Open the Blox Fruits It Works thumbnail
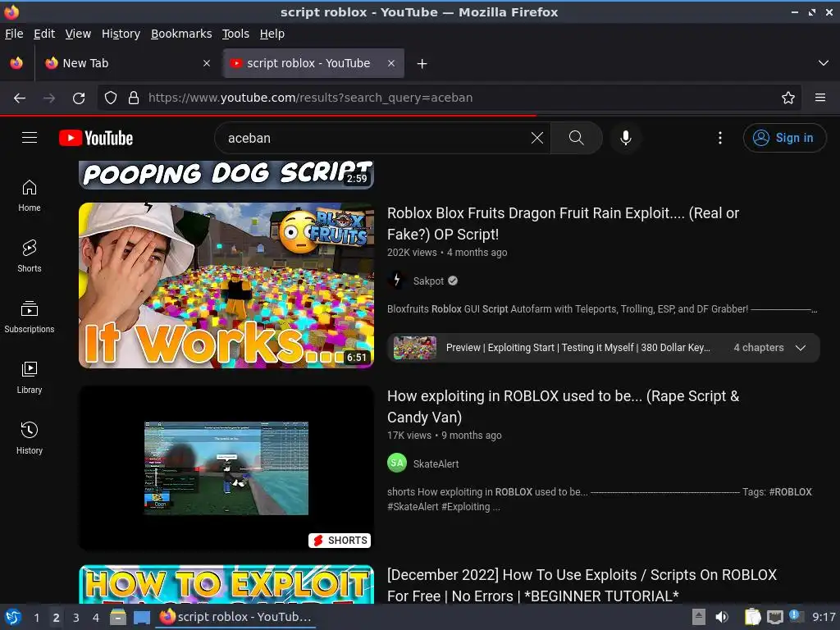Viewport: 840px width, 630px height. 226,285
